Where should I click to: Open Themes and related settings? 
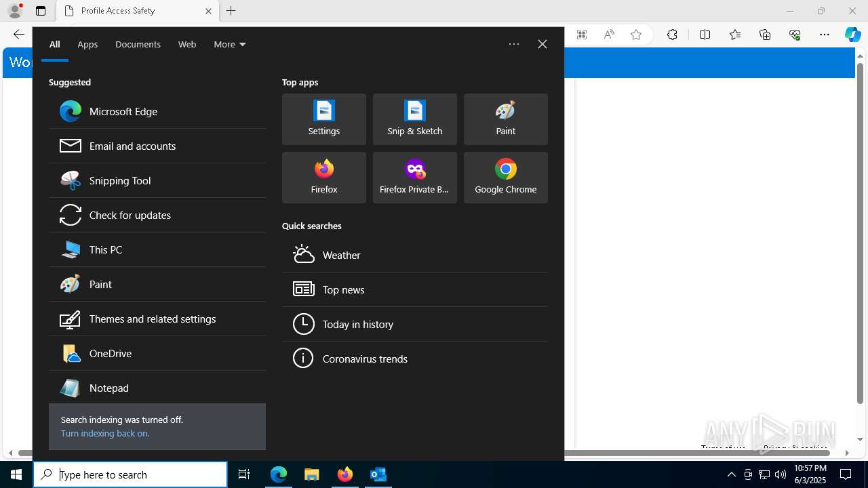point(157,319)
